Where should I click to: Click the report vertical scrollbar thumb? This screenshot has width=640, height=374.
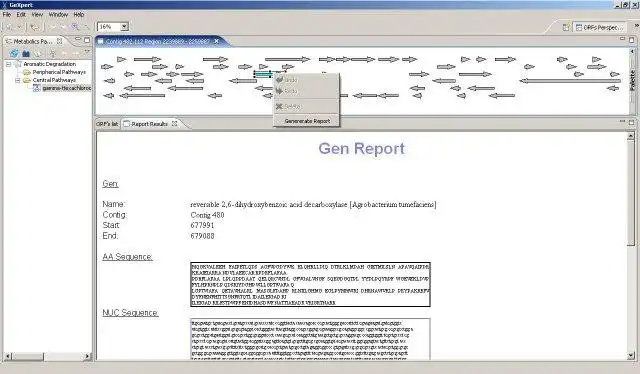[x=631, y=193]
